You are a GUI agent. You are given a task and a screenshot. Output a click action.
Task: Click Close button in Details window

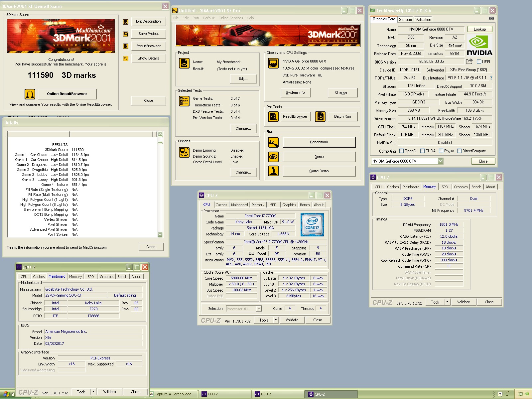pyautogui.click(x=151, y=247)
